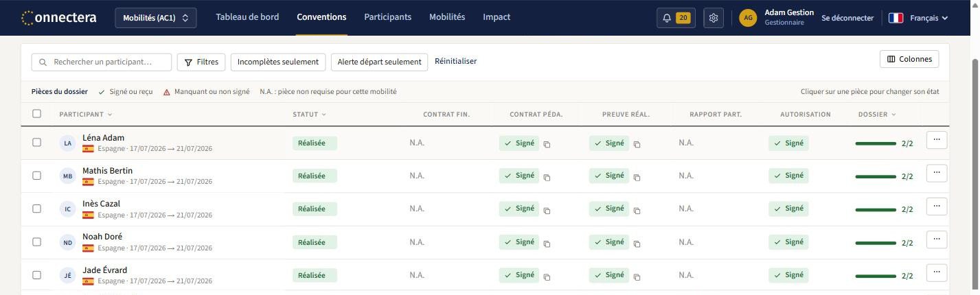Image resolution: width=980 pixels, height=295 pixels.
Task: Switch to the Participants tab
Action: tap(387, 17)
